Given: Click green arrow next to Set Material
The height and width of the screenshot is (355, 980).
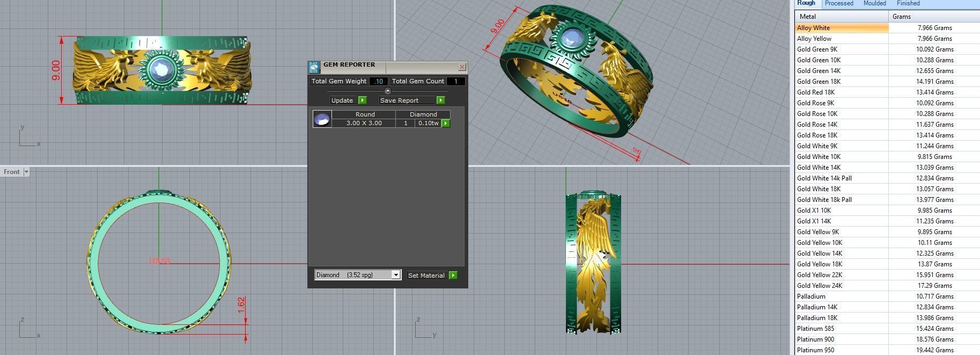Looking at the screenshot, I should (x=453, y=275).
